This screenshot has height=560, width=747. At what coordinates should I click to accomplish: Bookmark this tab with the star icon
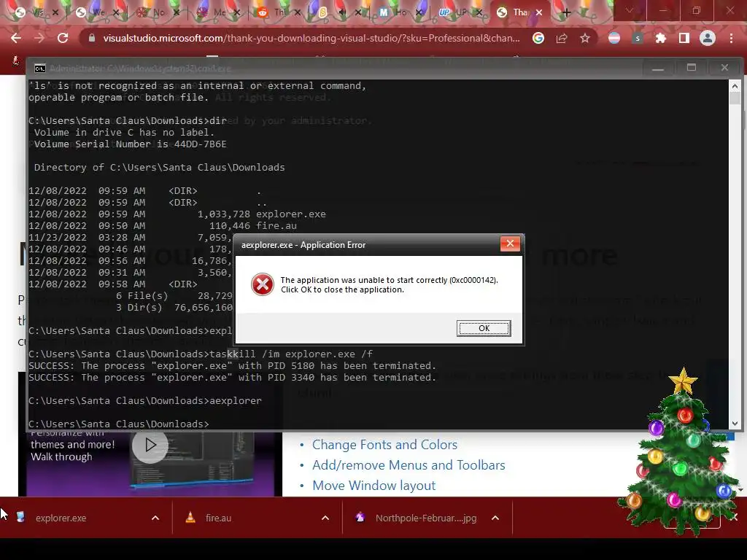click(585, 38)
